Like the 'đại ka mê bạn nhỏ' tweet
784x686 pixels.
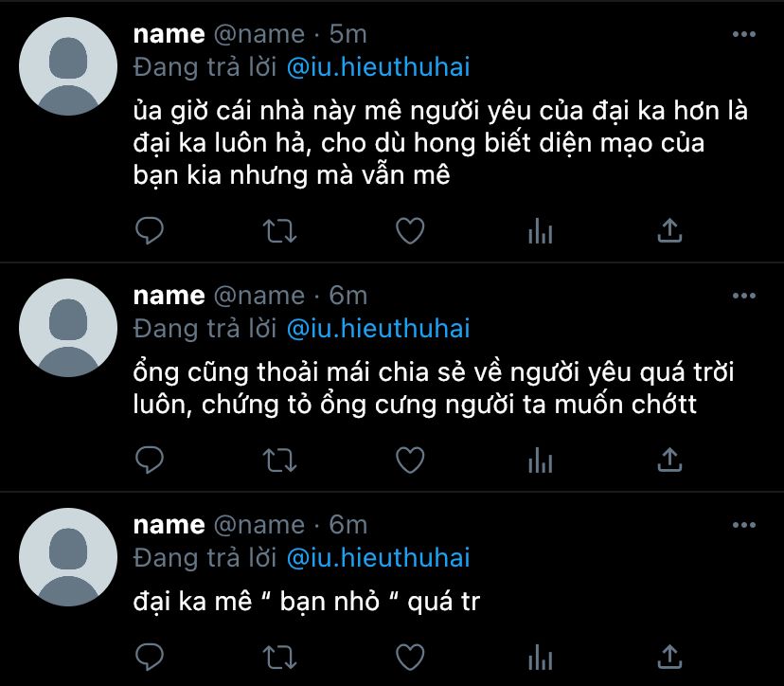410,657
